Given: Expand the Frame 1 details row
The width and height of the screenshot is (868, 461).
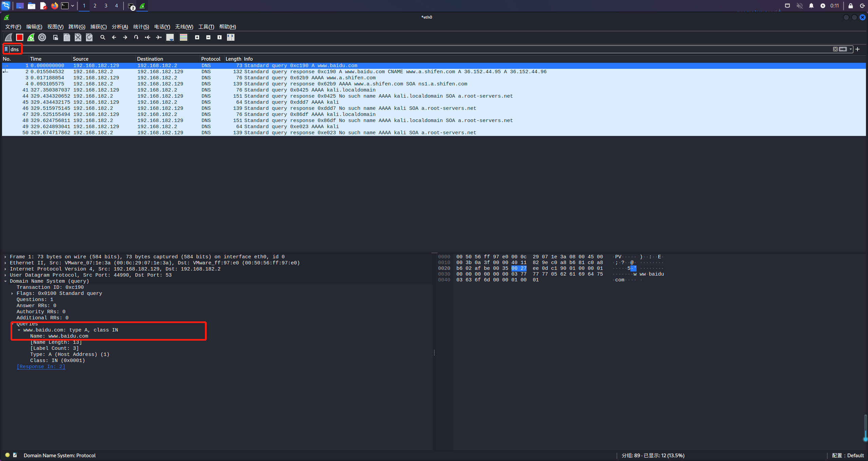Looking at the screenshot, I should 5,257.
